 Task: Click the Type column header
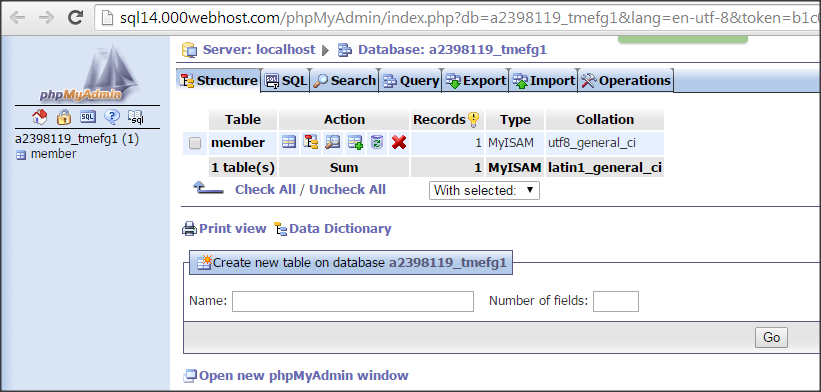click(x=515, y=119)
